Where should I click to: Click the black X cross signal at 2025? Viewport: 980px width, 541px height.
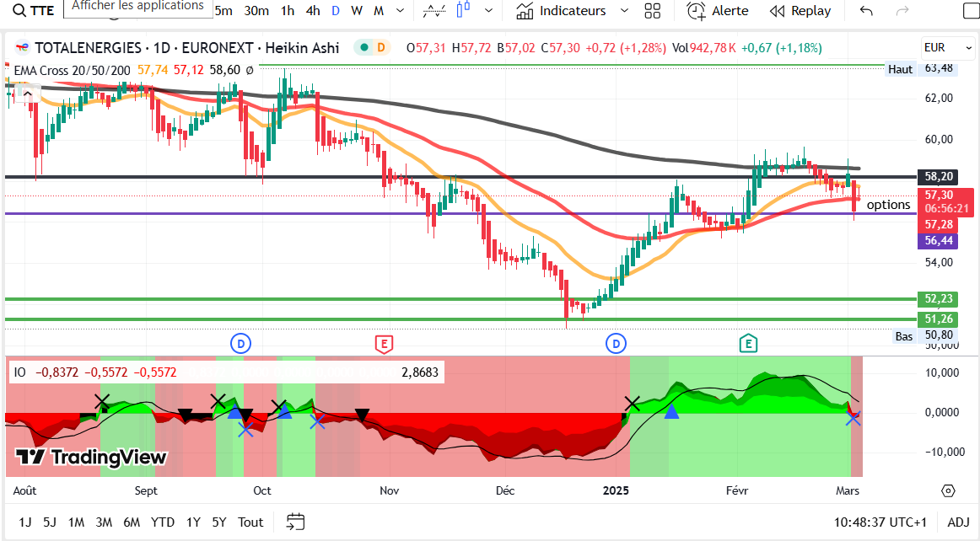point(632,404)
